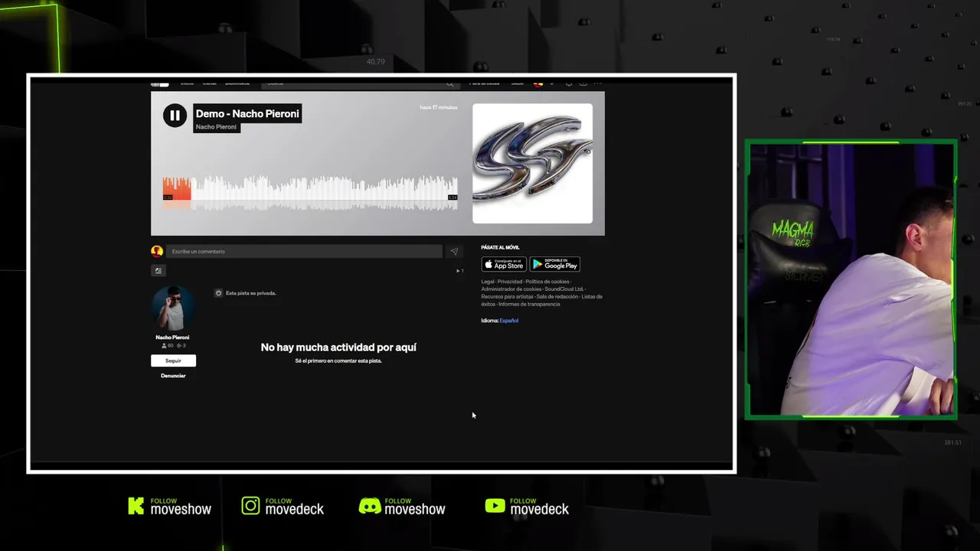Click the YouTube 'movedeck' follow badge in the overlay

click(527, 507)
